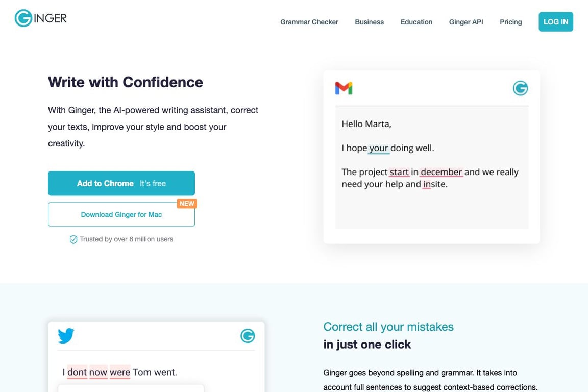588x392 pixels.
Task: Click the orange NEW badge
Action: point(187,203)
